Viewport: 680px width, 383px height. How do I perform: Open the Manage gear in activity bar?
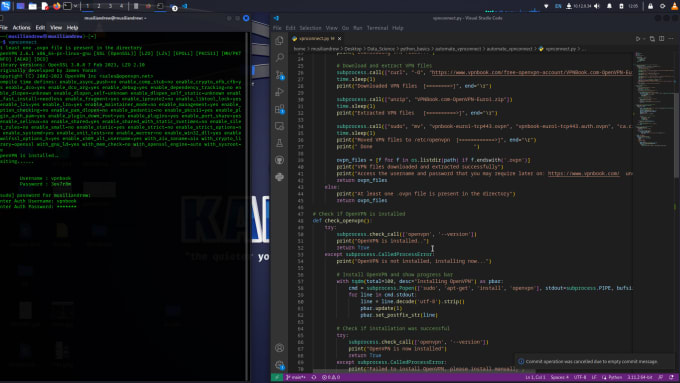click(279, 365)
